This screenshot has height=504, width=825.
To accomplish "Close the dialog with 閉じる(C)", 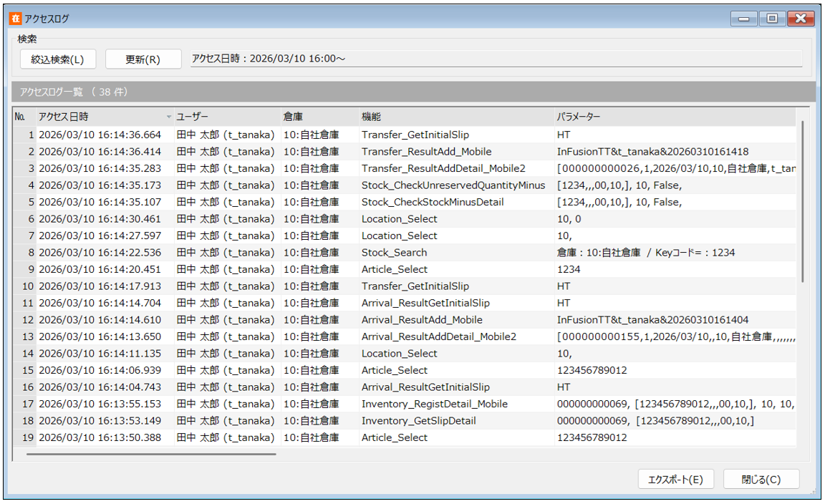I will tap(761, 479).
